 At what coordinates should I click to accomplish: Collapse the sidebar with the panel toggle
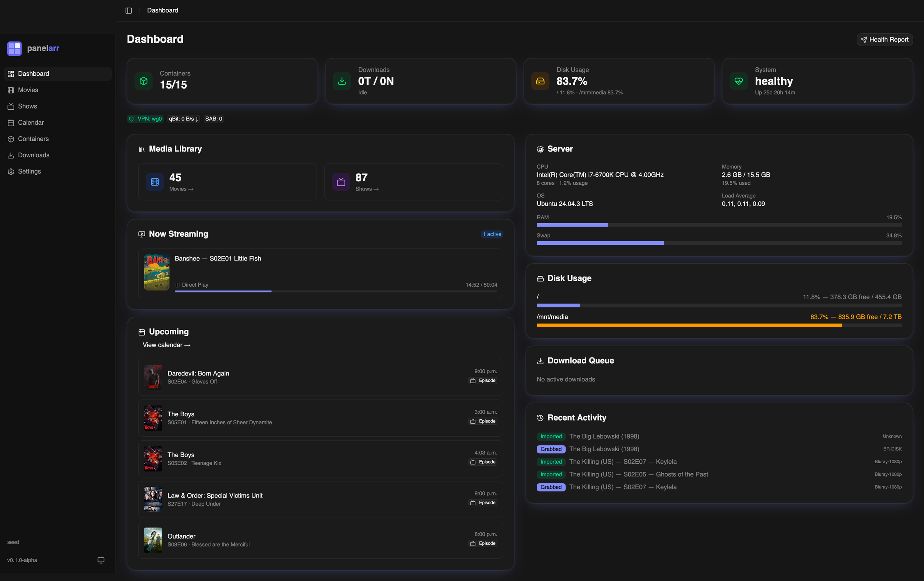tap(129, 10)
